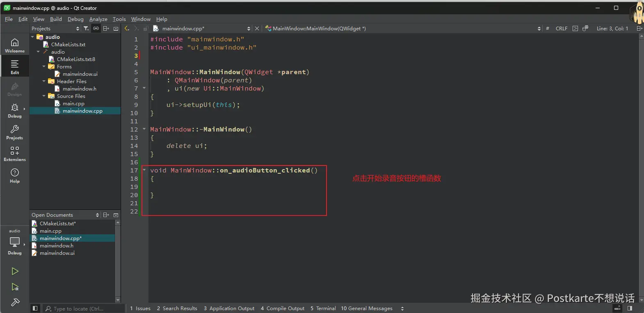Show the 10 General Messages pane
The image size is (644, 313).
(367, 308)
